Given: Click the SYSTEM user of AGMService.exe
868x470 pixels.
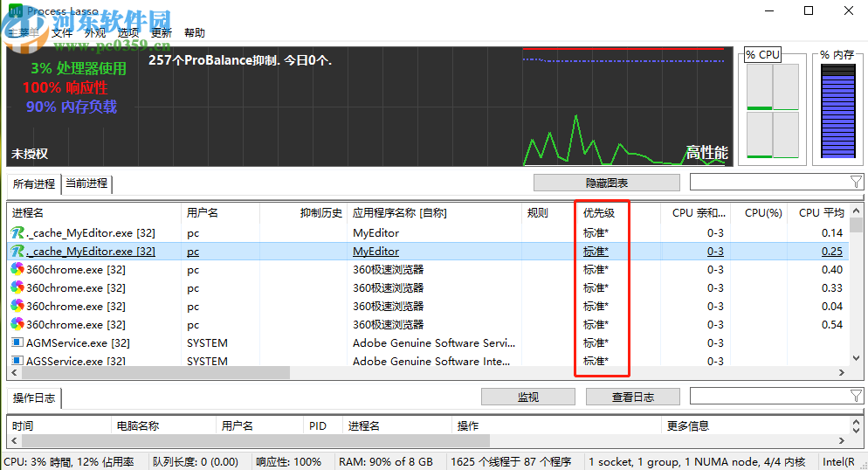Looking at the screenshot, I should coord(207,343).
